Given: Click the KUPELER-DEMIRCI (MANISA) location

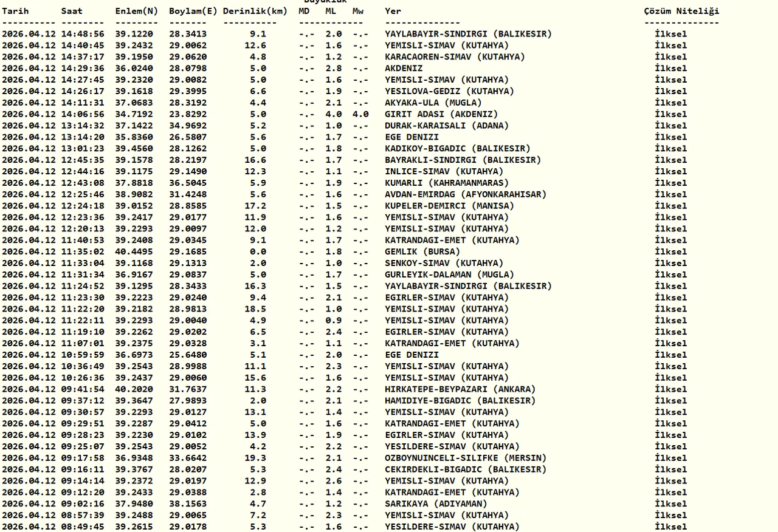Looking at the screenshot, I should click(x=449, y=206).
